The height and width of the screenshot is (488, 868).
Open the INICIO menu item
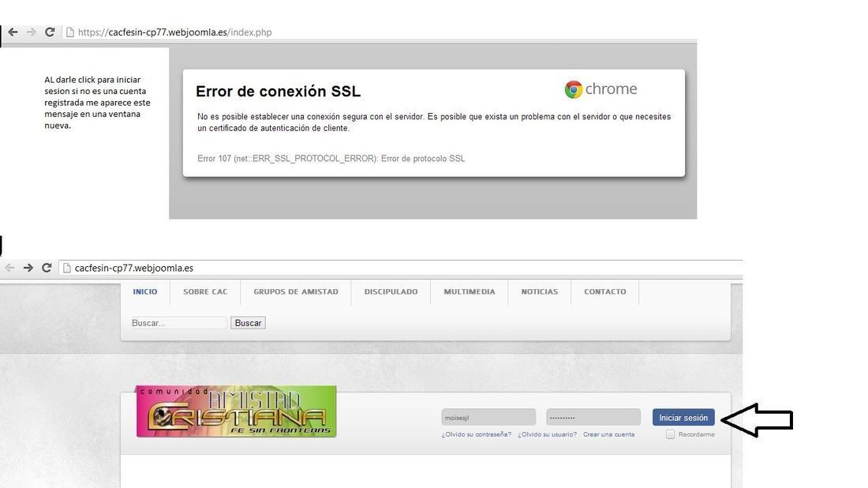tap(145, 291)
